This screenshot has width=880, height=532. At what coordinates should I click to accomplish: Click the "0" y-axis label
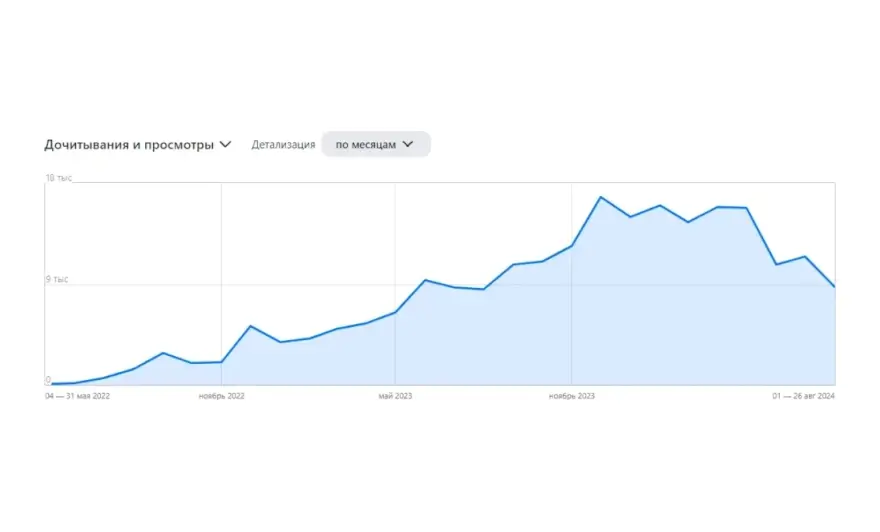point(47,381)
